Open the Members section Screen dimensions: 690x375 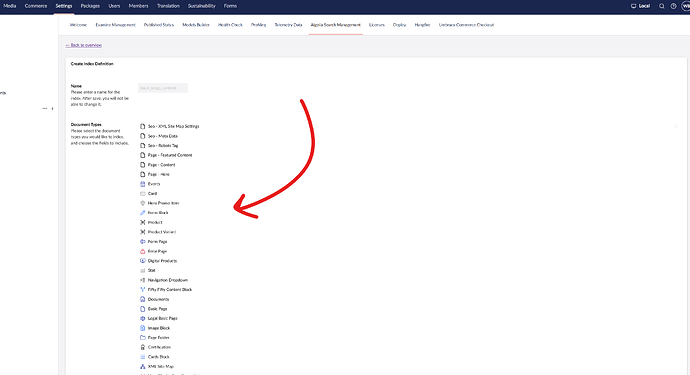[138, 6]
